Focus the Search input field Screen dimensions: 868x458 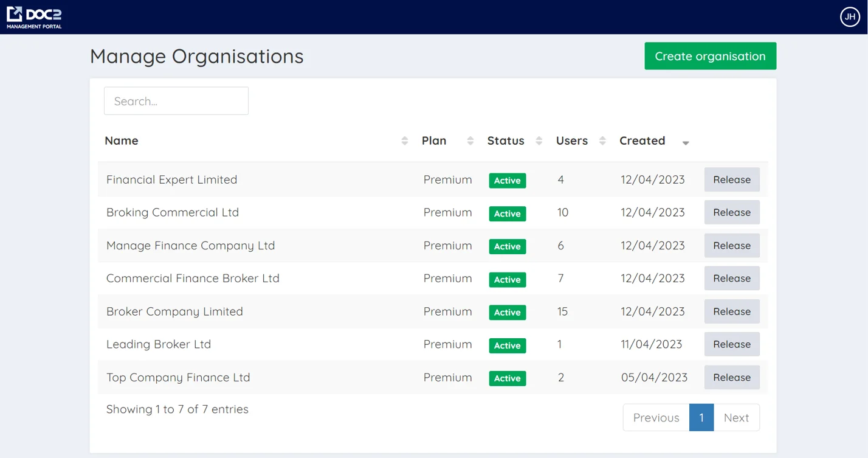point(176,101)
